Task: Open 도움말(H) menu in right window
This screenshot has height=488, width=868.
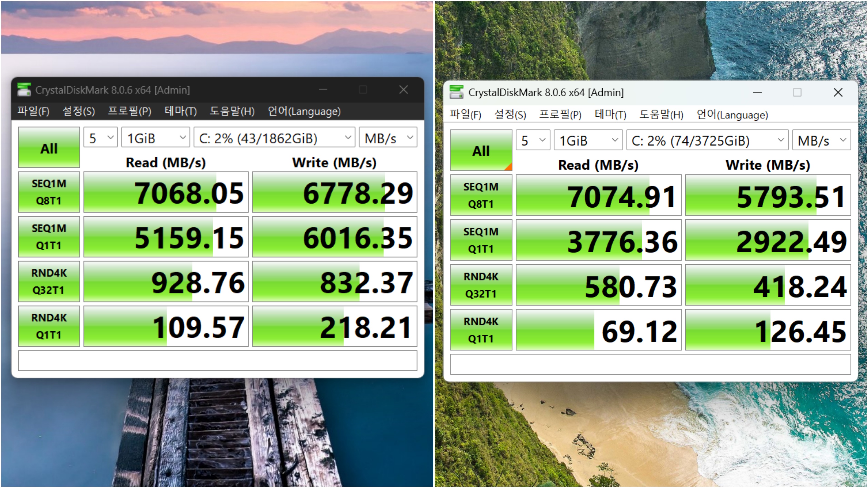Action: pos(661,115)
